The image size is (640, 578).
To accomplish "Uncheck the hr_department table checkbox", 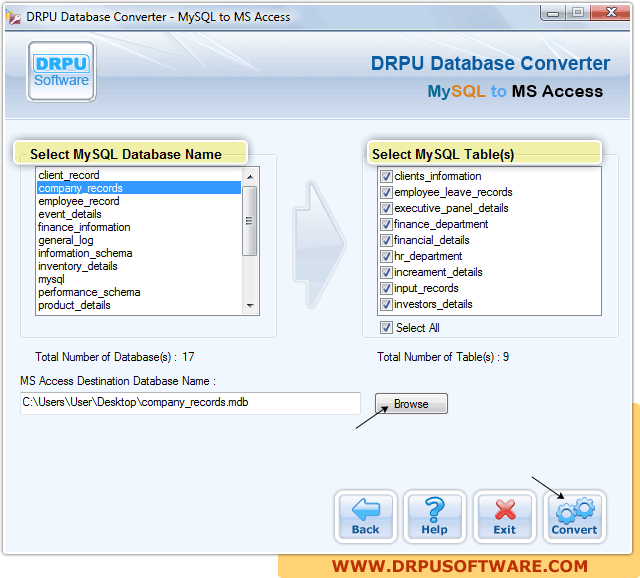I will pyautogui.click(x=386, y=256).
